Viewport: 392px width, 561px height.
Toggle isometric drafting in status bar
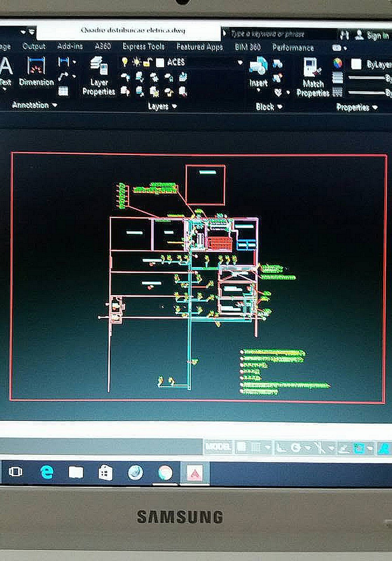(x=319, y=448)
